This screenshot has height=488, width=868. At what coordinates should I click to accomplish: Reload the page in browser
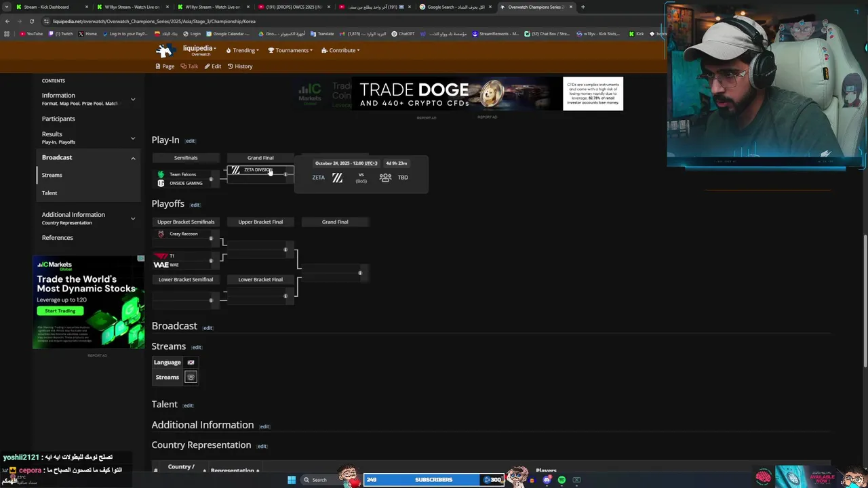coord(31,21)
